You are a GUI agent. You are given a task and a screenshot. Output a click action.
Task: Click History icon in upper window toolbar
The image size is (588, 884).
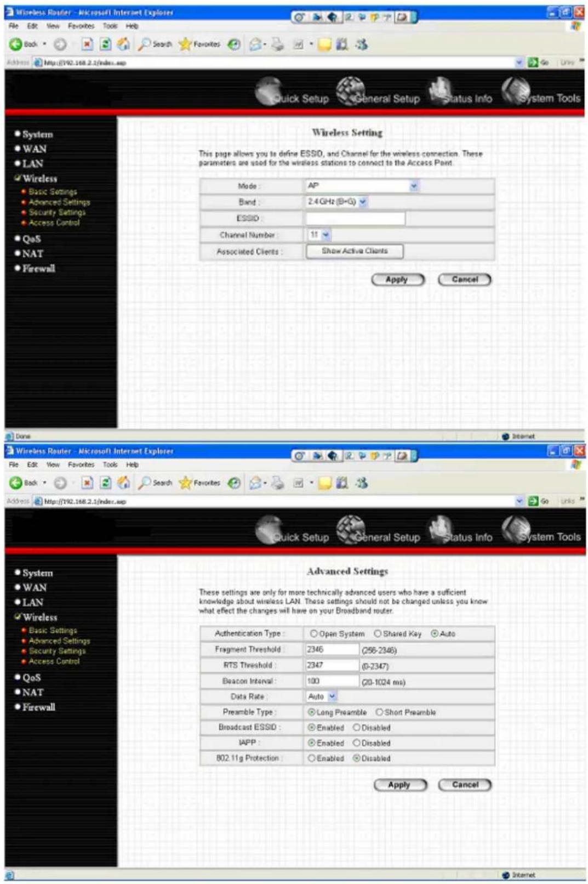234,44
